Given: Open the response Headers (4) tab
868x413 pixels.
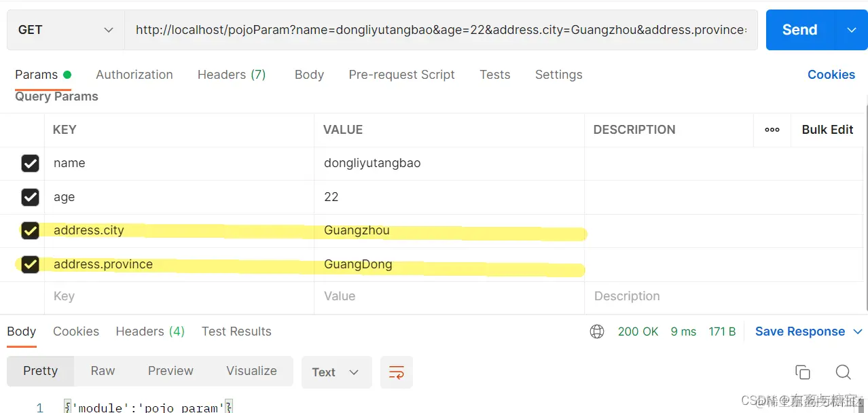Looking at the screenshot, I should 150,331.
